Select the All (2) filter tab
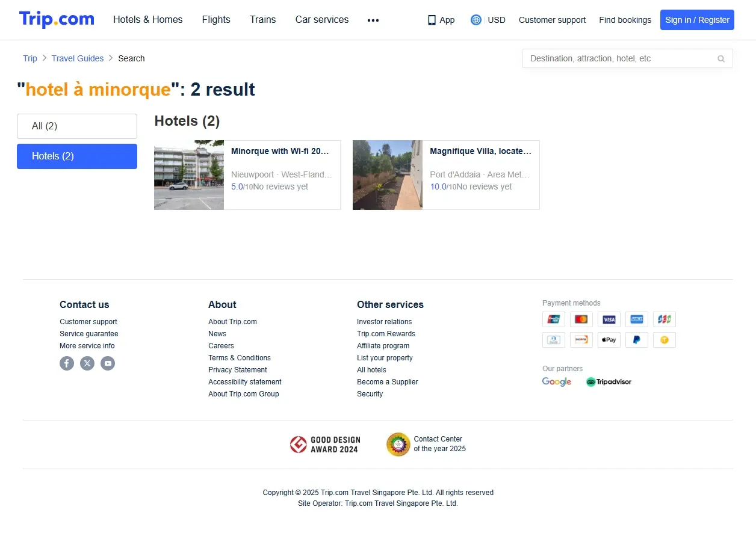 click(x=77, y=126)
